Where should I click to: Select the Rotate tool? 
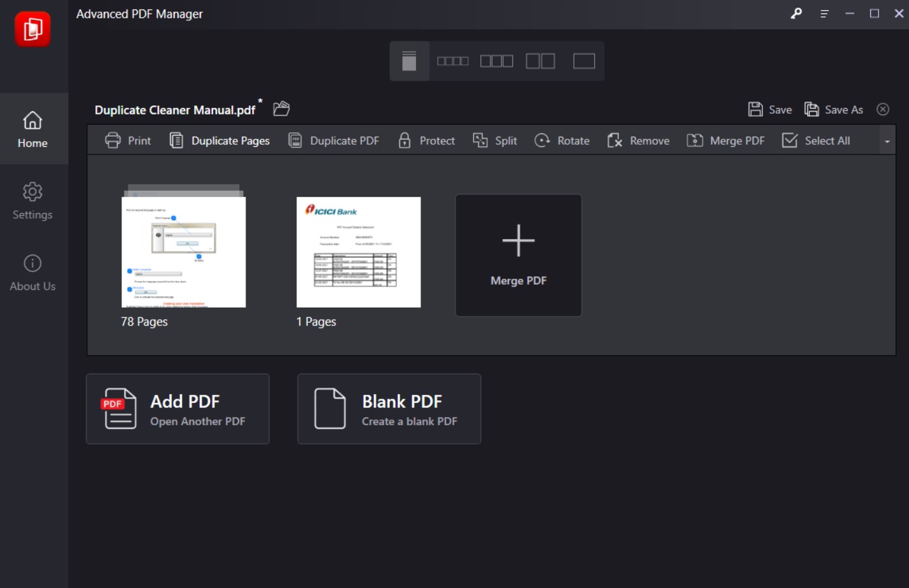[562, 140]
